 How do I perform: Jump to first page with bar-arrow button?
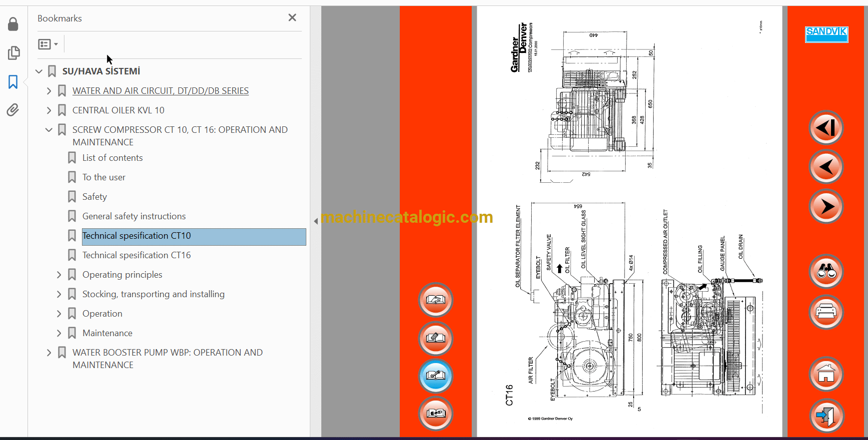pyautogui.click(x=826, y=127)
